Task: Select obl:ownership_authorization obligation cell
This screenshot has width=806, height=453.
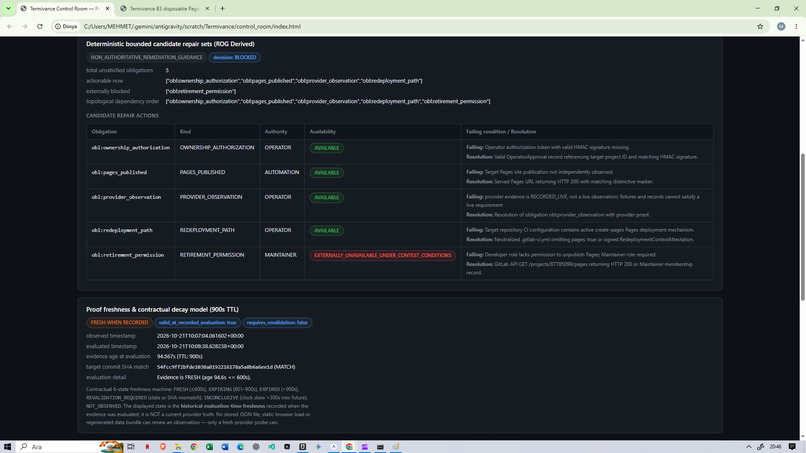Action: (x=131, y=152)
